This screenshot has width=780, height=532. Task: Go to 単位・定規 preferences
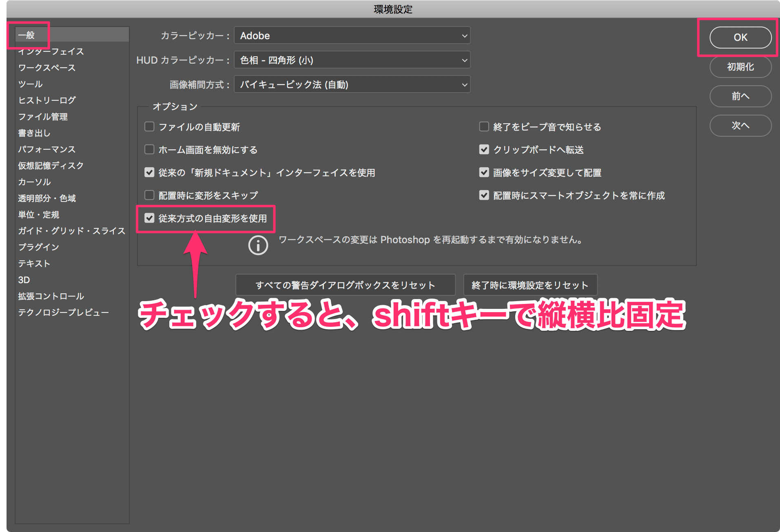click(72, 215)
